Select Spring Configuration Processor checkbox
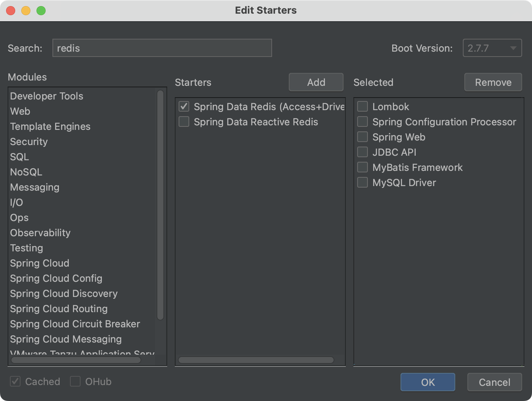This screenshot has width=532, height=401. pyautogui.click(x=362, y=122)
